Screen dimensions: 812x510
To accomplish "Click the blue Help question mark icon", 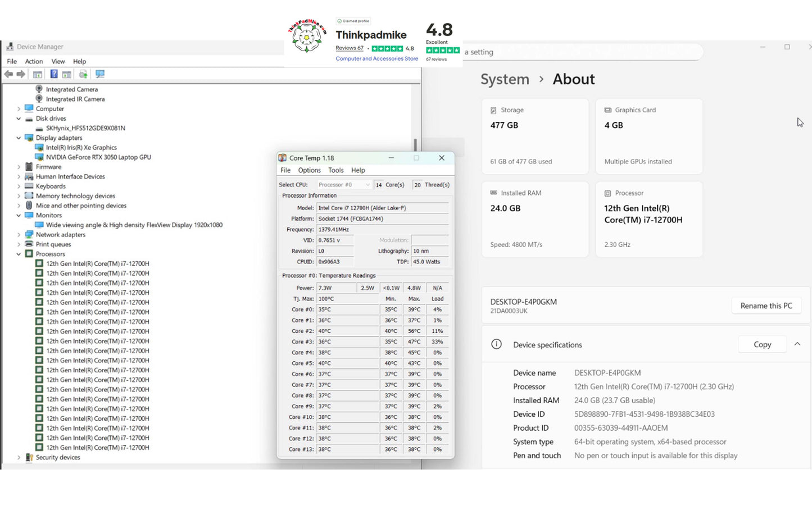I will (x=54, y=74).
